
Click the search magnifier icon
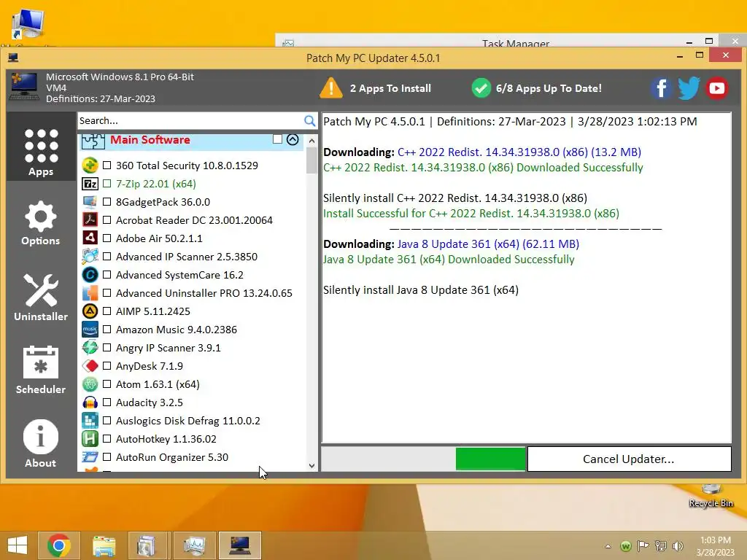coord(309,121)
